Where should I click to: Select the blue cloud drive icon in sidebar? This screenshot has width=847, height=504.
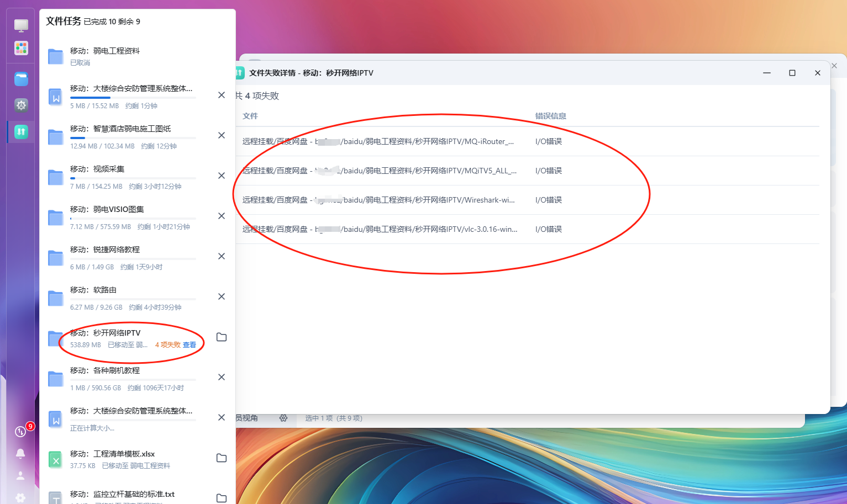click(x=20, y=79)
